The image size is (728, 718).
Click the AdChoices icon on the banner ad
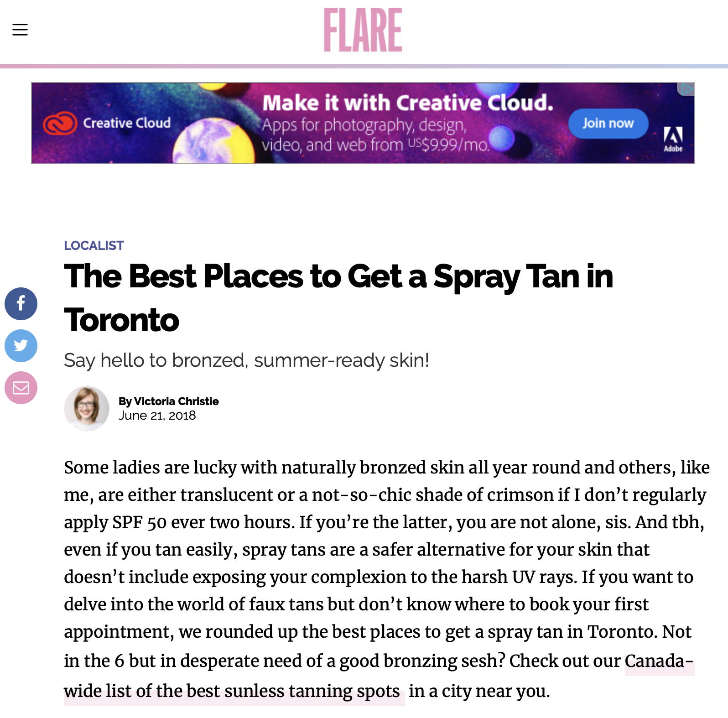click(x=686, y=89)
